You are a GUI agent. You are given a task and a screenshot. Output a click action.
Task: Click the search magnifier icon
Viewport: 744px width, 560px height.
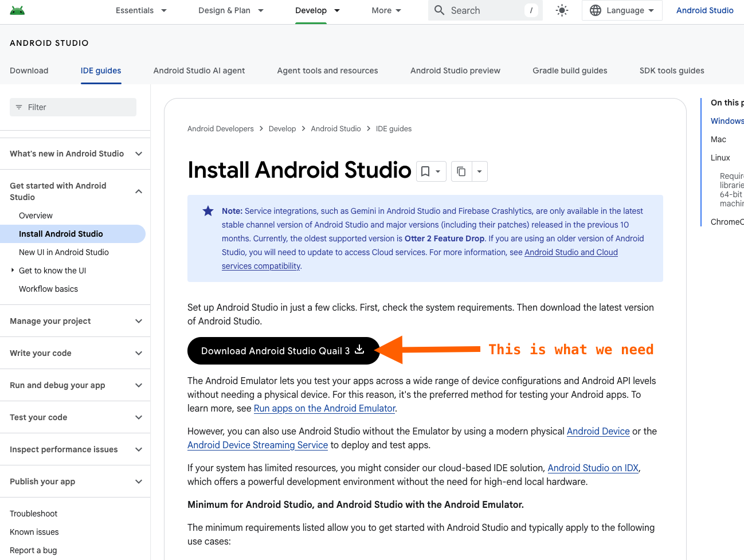click(x=439, y=10)
